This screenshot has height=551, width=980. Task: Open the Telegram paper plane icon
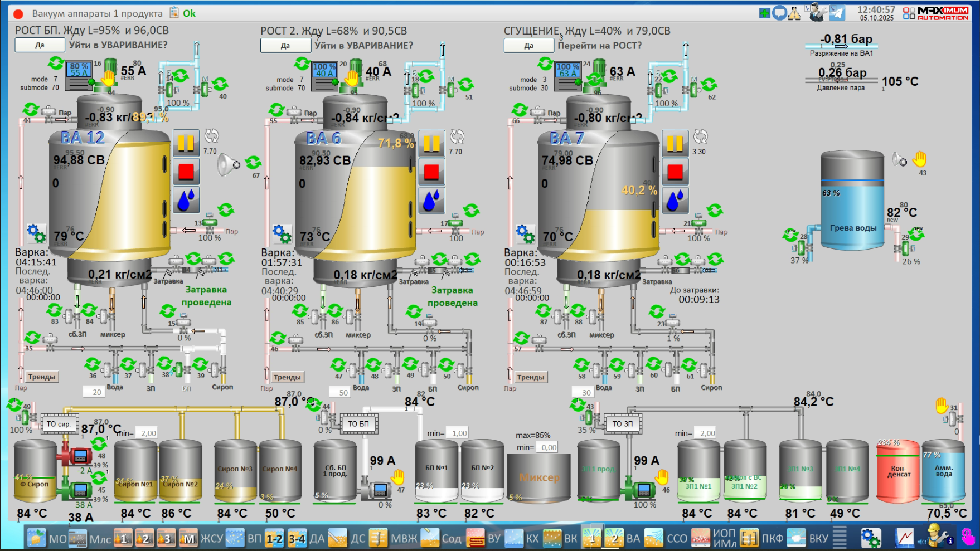(x=836, y=13)
